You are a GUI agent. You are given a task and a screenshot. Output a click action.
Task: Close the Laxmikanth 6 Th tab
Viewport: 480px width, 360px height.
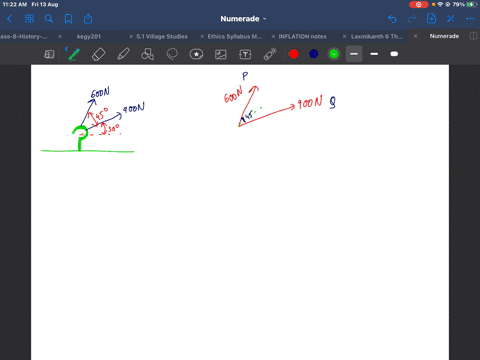(x=344, y=37)
